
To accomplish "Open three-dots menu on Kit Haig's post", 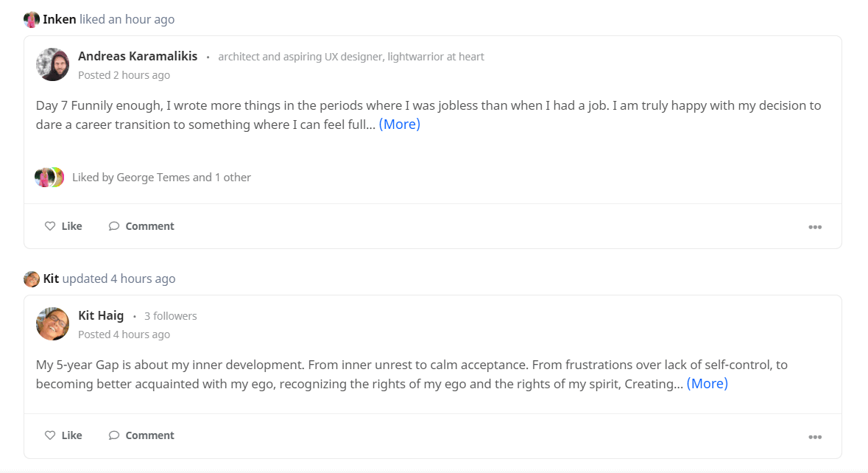I will [x=815, y=437].
